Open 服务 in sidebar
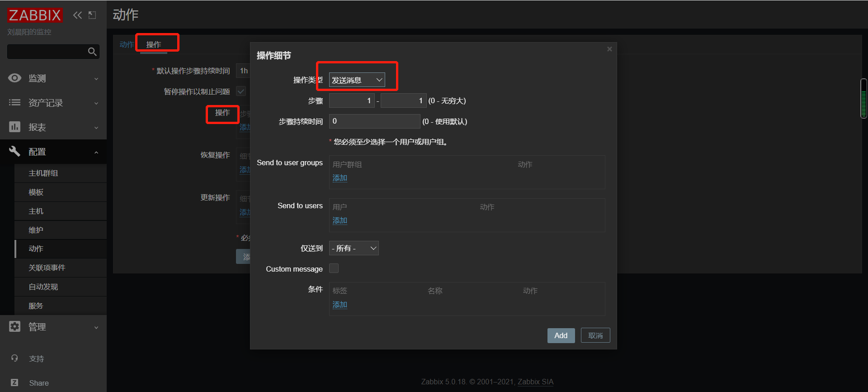 click(x=61, y=306)
